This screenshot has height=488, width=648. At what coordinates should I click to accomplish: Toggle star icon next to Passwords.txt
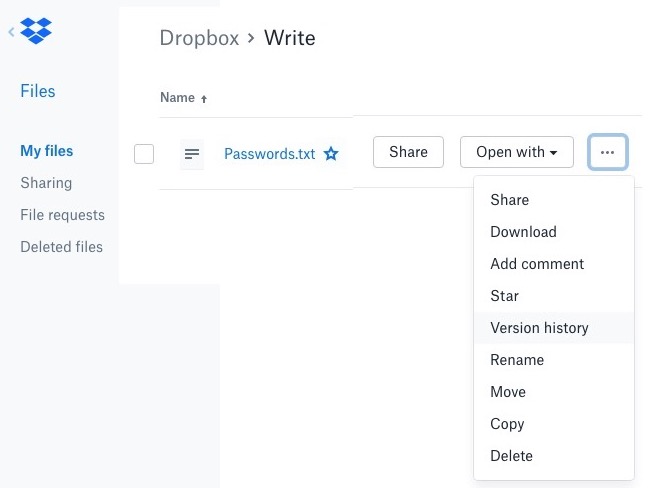(x=331, y=154)
